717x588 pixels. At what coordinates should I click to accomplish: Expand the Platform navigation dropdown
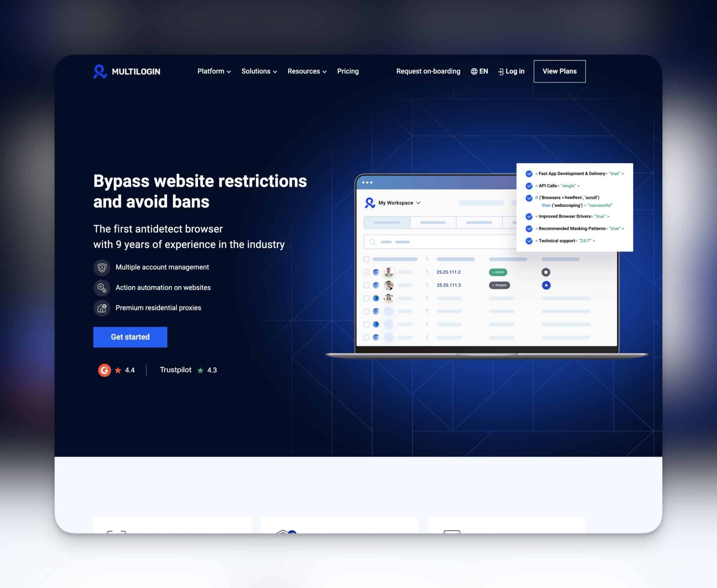coord(213,71)
